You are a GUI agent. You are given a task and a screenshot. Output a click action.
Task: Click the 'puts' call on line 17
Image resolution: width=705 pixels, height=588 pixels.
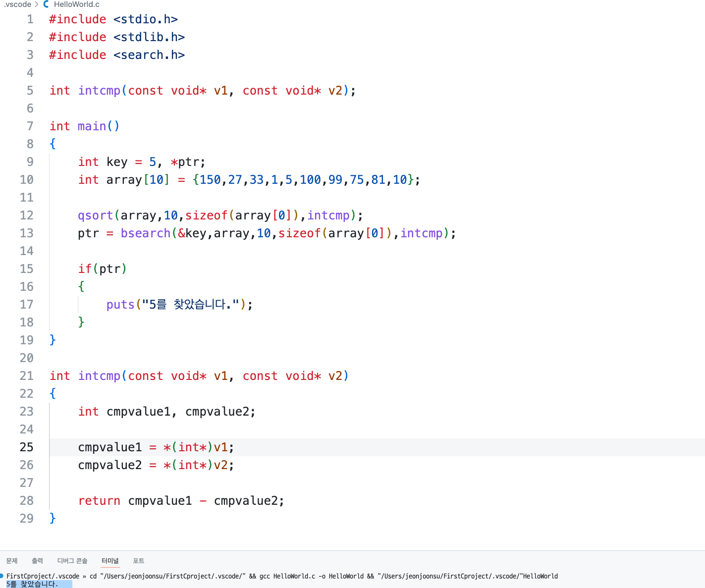click(x=120, y=305)
